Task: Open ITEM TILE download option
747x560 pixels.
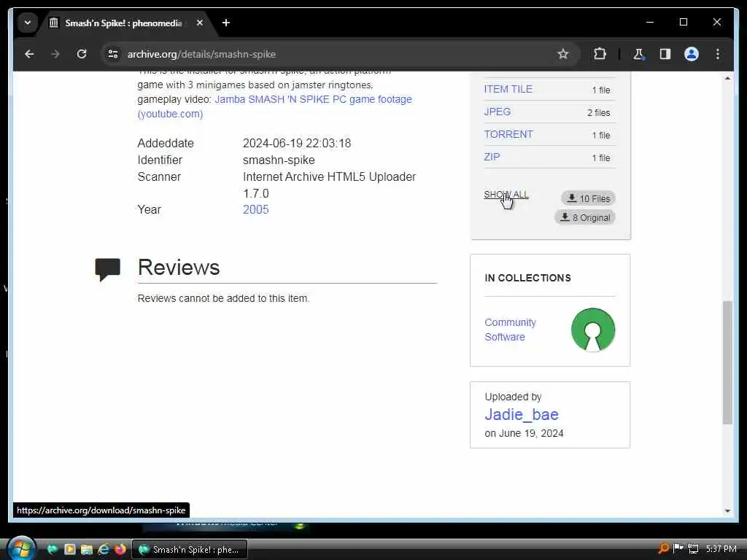Action: click(x=508, y=89)
